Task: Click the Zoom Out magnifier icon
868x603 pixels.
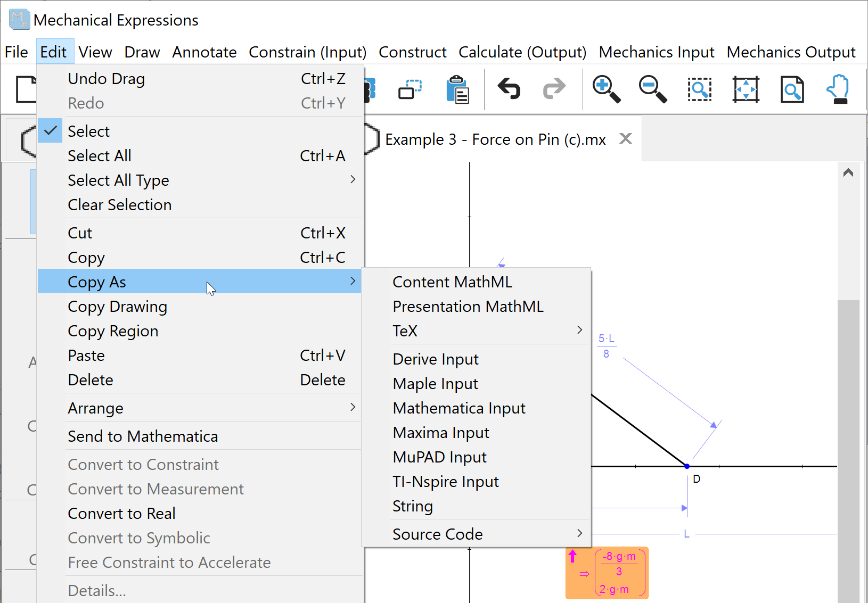Action: [652, 89]
